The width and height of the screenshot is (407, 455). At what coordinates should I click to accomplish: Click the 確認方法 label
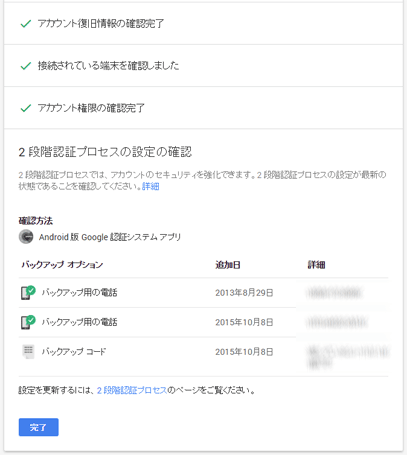pos(36,221)
